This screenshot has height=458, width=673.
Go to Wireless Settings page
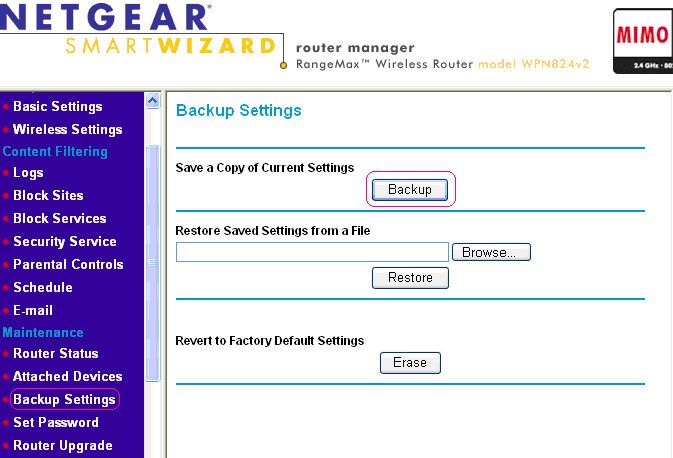coord(67,130)
